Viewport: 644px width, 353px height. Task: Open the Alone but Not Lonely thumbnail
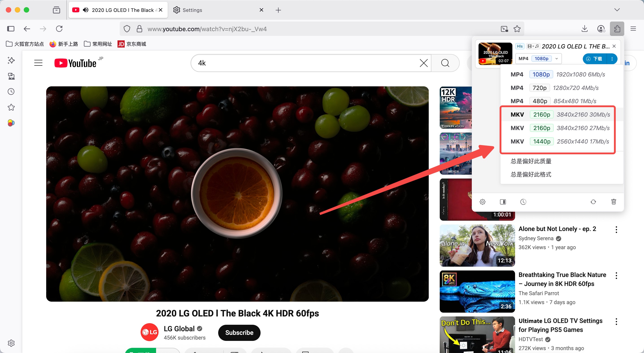point(477,246)
